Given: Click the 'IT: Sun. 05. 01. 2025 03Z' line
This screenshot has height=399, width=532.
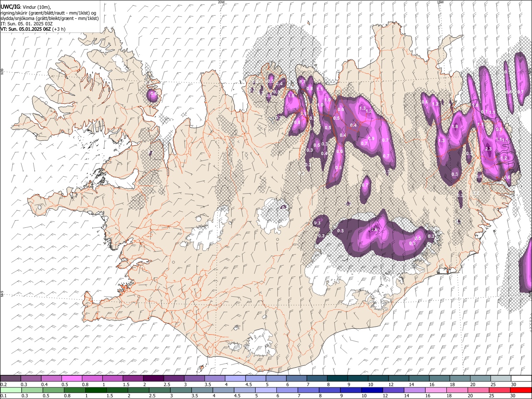Looking at the screenshot, I should (x=27, y=24).
